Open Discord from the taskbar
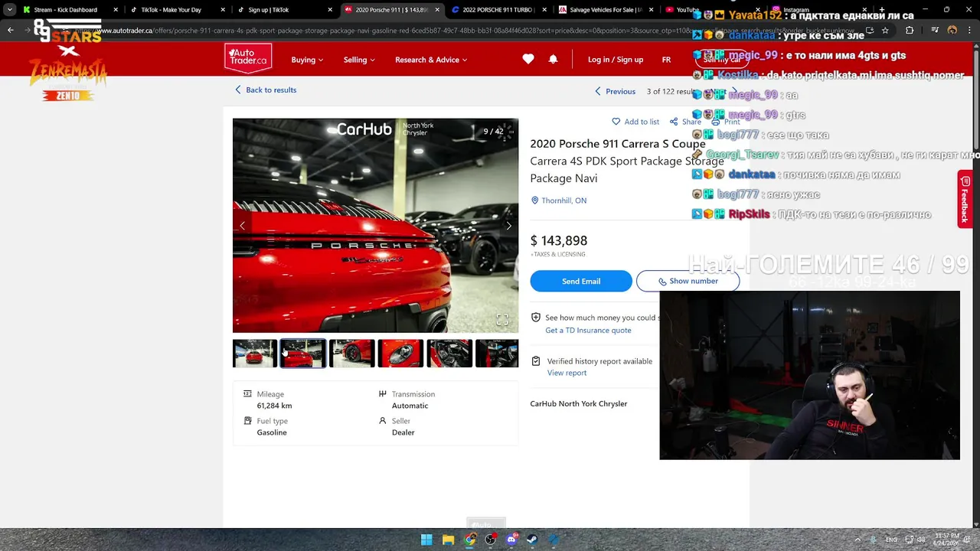Image resolution: width=980 pixels, height=551 pixels. pos(512,540)
